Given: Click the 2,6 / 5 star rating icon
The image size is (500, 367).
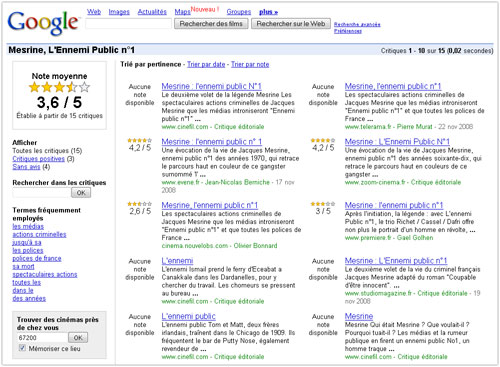Looking at the screenshot, I should (x=140, y=204).
